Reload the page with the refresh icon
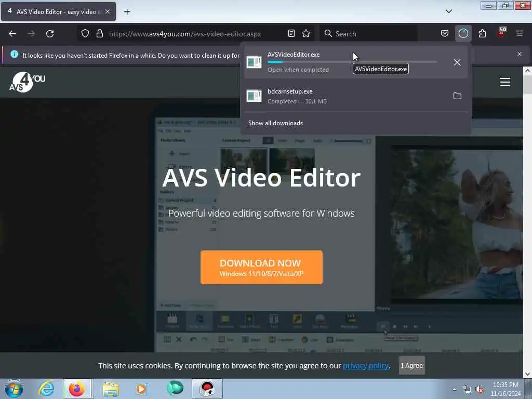The image size is (532, 399). (50, 34)
